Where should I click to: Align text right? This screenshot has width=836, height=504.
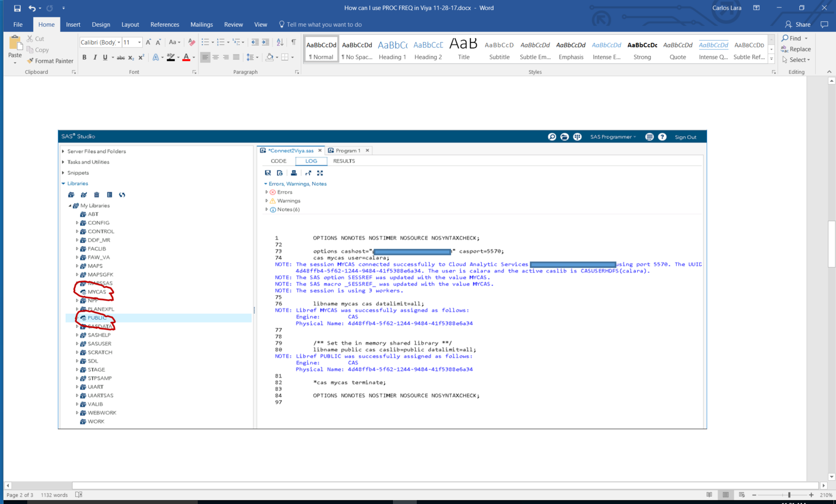[x=226, y=57]
